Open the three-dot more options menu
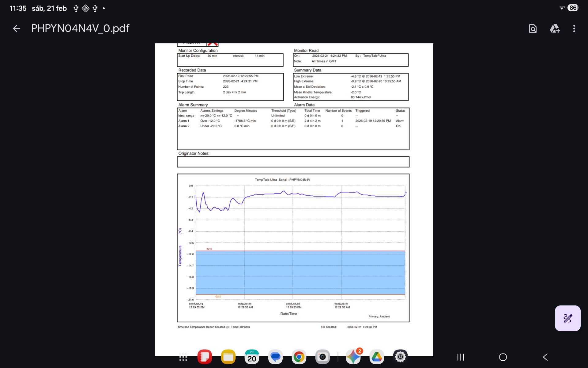The image size is (588, 368). coord(574,29)
